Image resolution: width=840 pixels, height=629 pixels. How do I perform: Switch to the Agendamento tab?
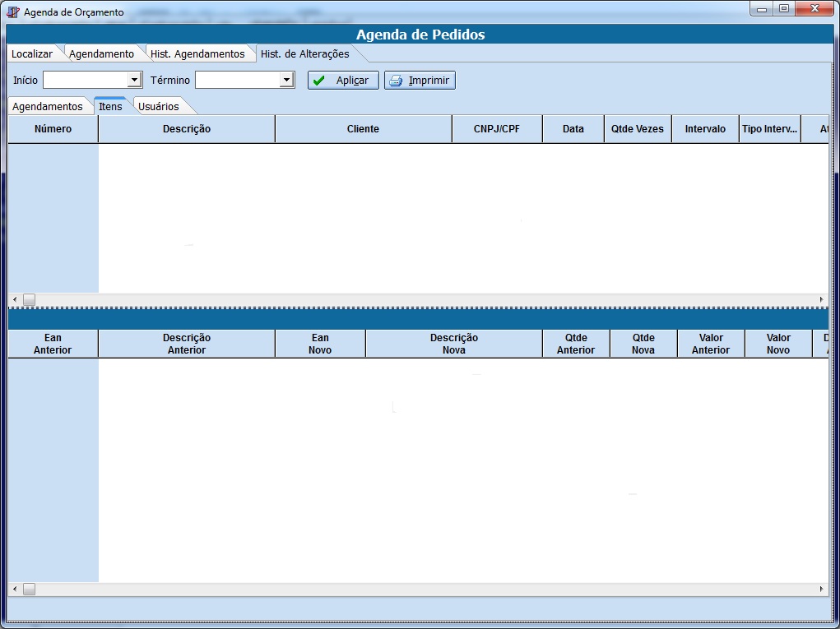coord(101,53)
